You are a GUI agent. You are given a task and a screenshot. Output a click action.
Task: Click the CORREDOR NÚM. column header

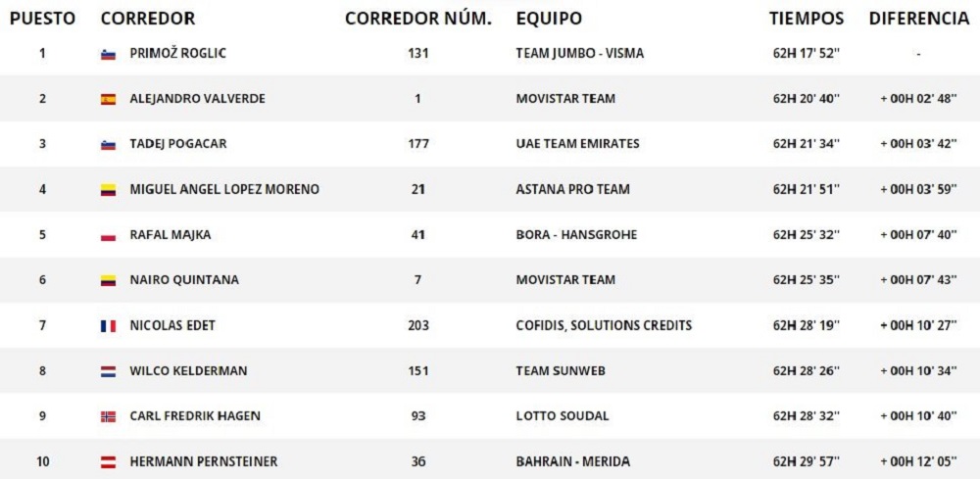tap(417, 19)
